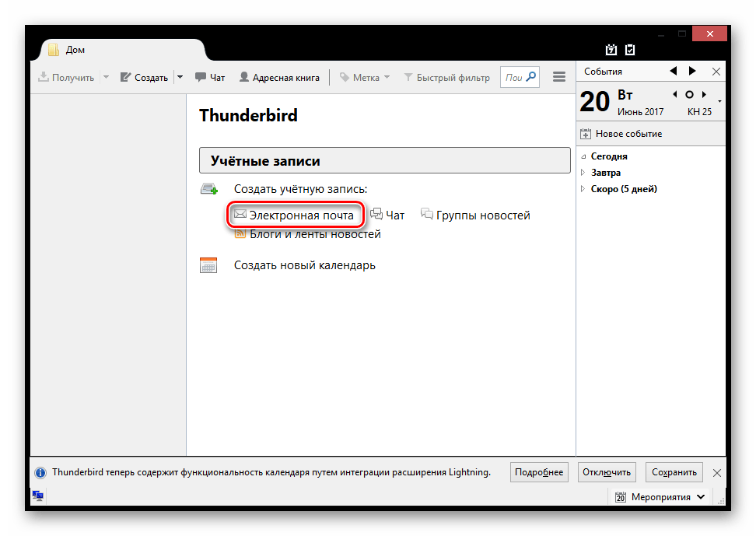This screenshot has height=536, width=756.
Task: Collapse the Сегодня section
Action: [583, 157]
